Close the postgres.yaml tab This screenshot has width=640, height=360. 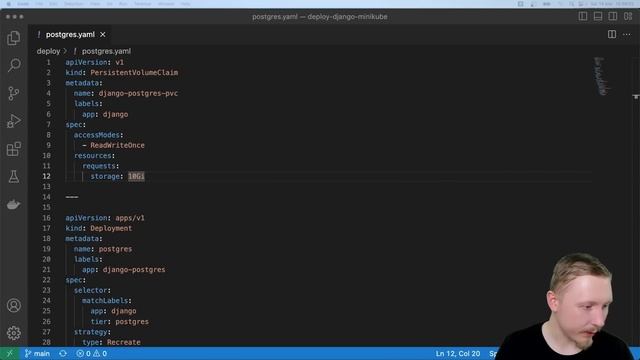(103, 35)
